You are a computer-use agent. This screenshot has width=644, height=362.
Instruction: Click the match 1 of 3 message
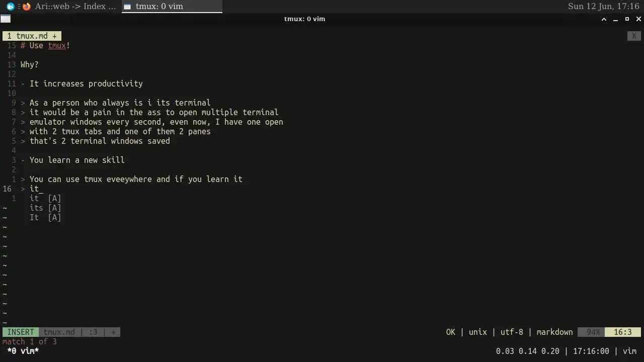(29, 342)
